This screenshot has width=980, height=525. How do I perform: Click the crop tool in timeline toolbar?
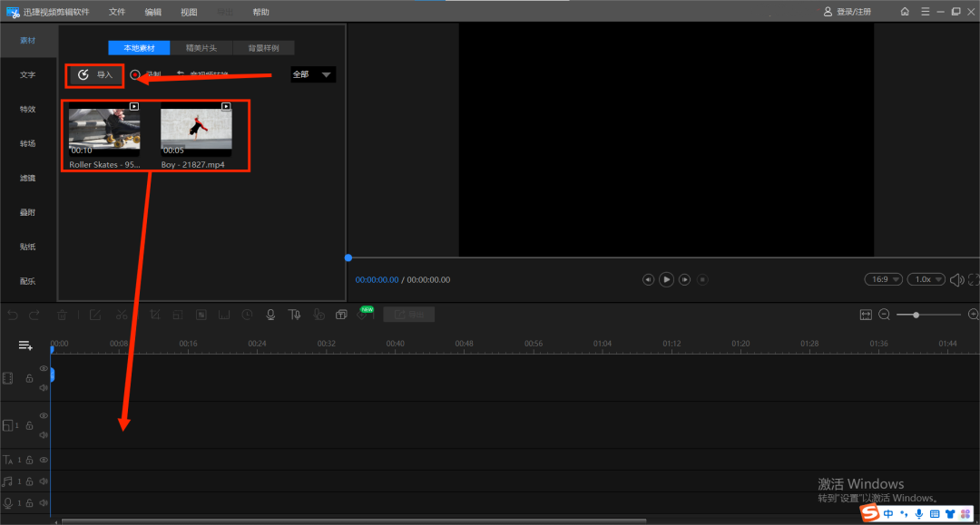155,315
